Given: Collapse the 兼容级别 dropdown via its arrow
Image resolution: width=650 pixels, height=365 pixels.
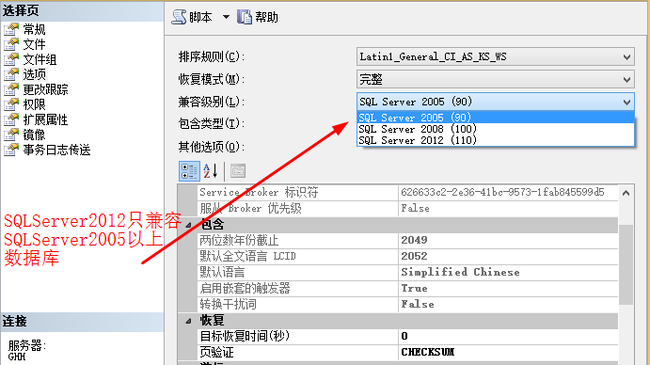Looking at the screenshot, I should click(626, 102).
